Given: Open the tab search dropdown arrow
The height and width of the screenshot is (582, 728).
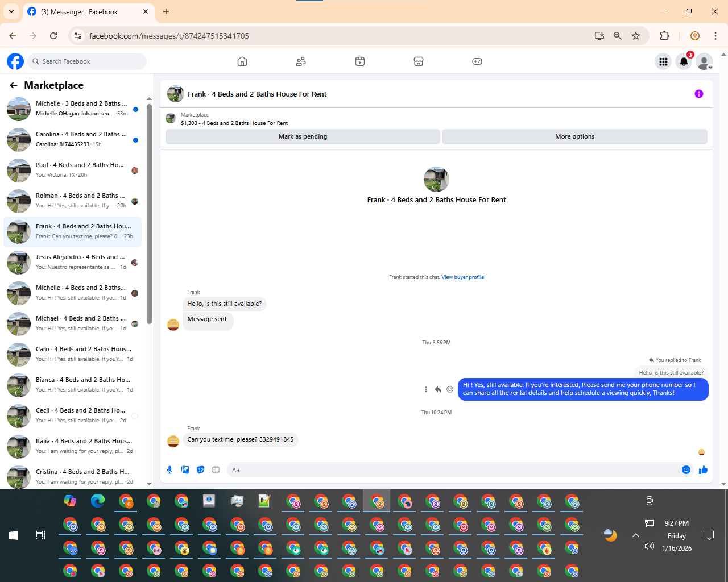Looking at the screenshot, I should click(11, 11).
